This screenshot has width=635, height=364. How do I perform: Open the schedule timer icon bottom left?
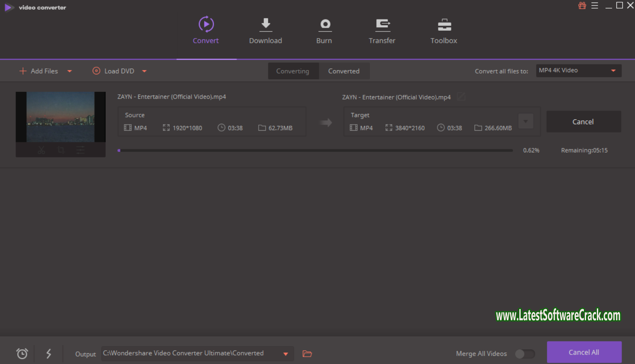click(x=22, y=354)
